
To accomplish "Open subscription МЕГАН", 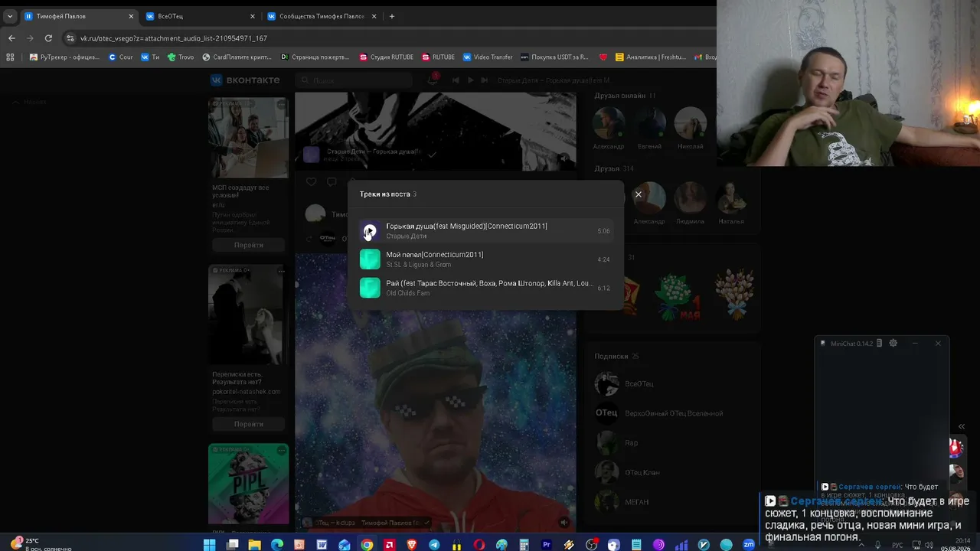I will point(636,502).
